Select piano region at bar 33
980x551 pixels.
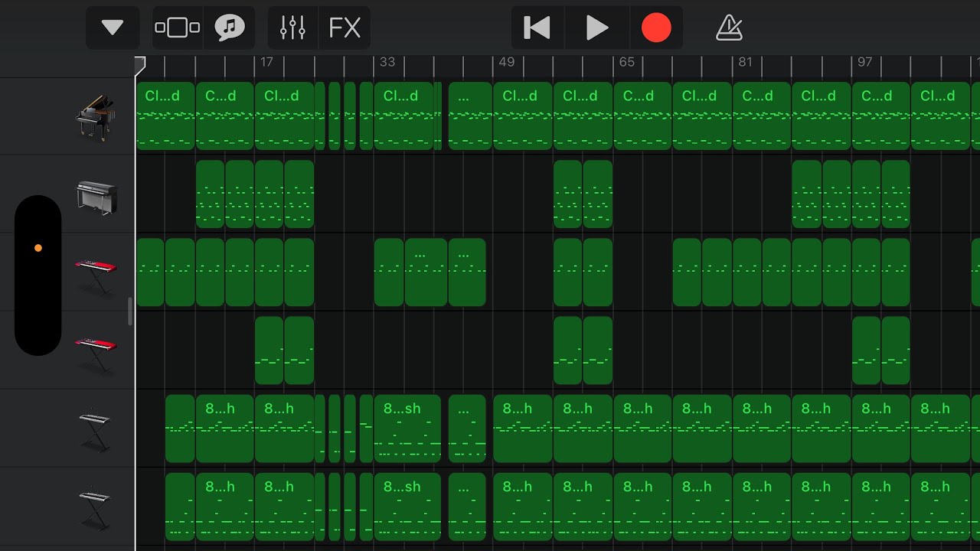tap(403, 116)
